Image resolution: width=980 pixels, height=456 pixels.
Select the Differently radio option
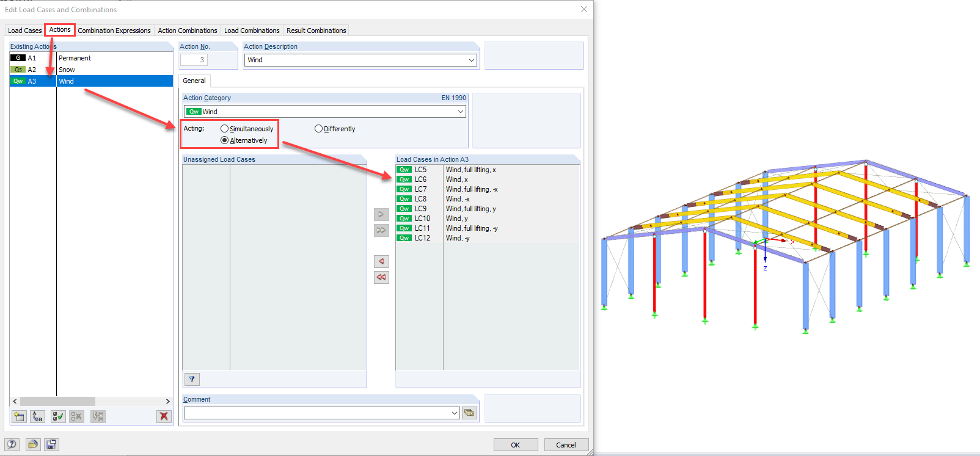(318, 129)
